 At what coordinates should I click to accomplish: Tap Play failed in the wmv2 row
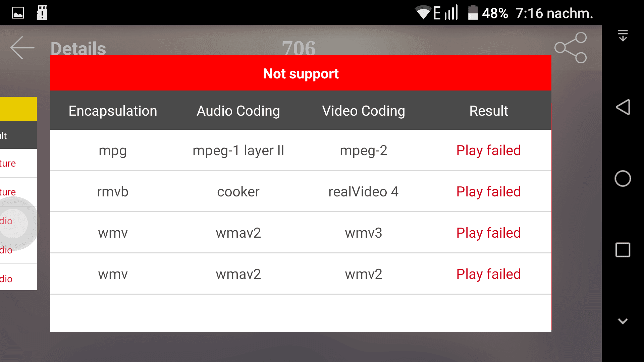point(489,274)
